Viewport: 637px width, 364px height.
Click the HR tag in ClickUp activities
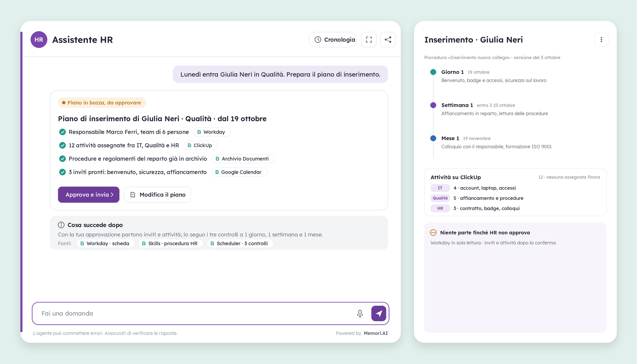pos(440,208)
